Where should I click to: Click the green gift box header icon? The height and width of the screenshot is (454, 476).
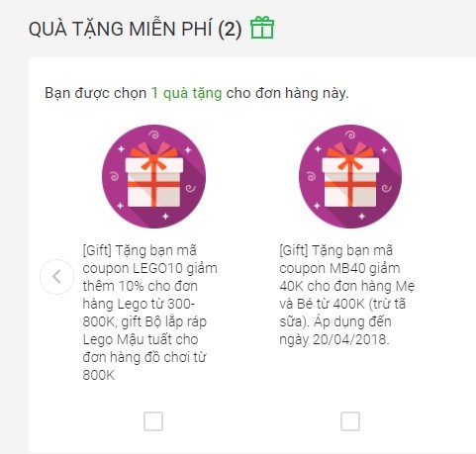pos(262,28)
